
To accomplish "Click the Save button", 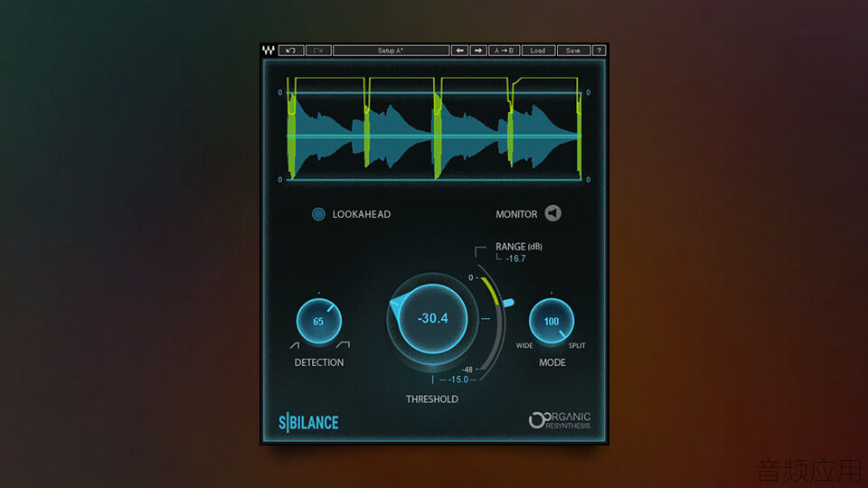I will [x=573, y=51].
